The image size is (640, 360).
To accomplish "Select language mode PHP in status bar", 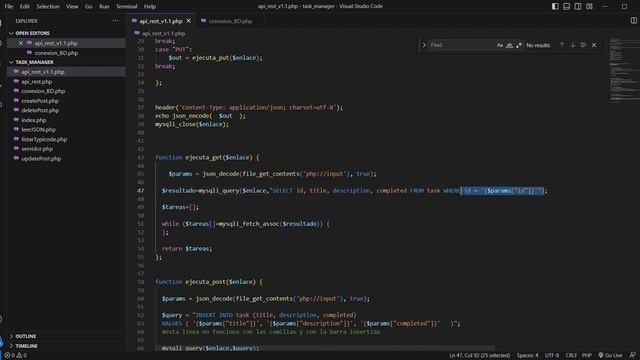I will tap(587, 356).
